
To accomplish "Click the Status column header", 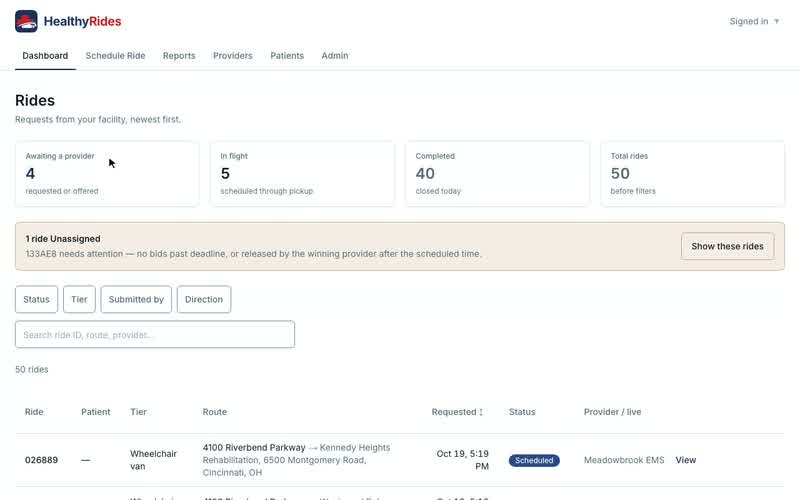I will pyautogui.click(x=522, y=412).
